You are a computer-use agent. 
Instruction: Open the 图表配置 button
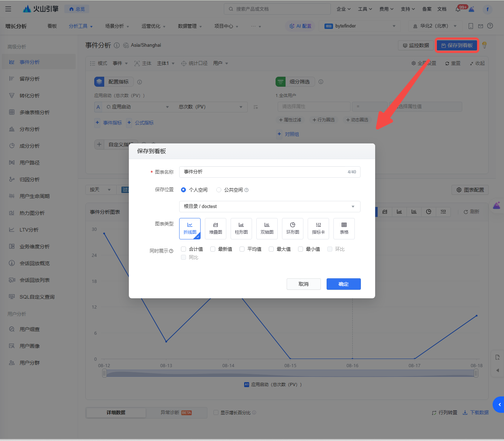pos(470,190)
